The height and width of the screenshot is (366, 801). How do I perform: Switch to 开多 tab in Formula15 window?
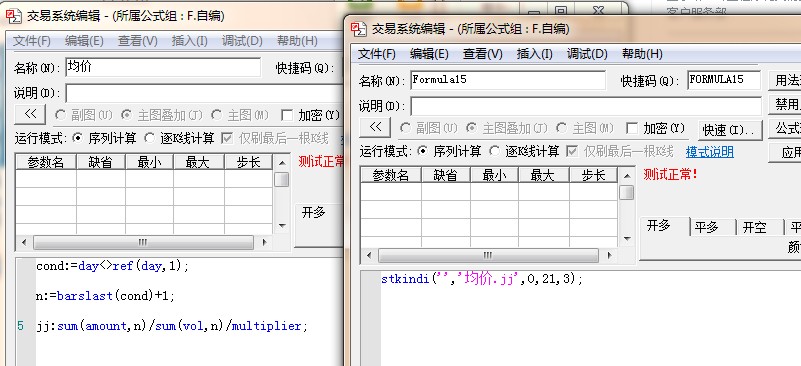(x=664, y=225)
